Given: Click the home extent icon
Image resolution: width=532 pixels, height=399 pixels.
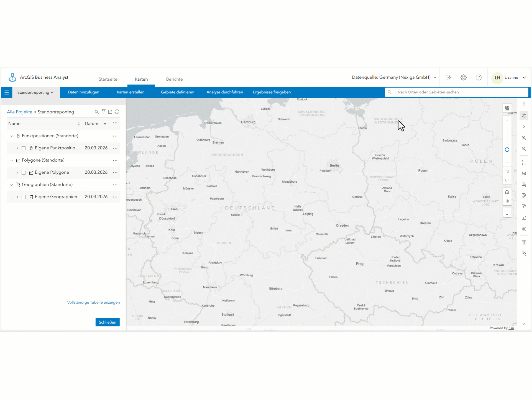Looking at the screenshot, I should point(507,192).
